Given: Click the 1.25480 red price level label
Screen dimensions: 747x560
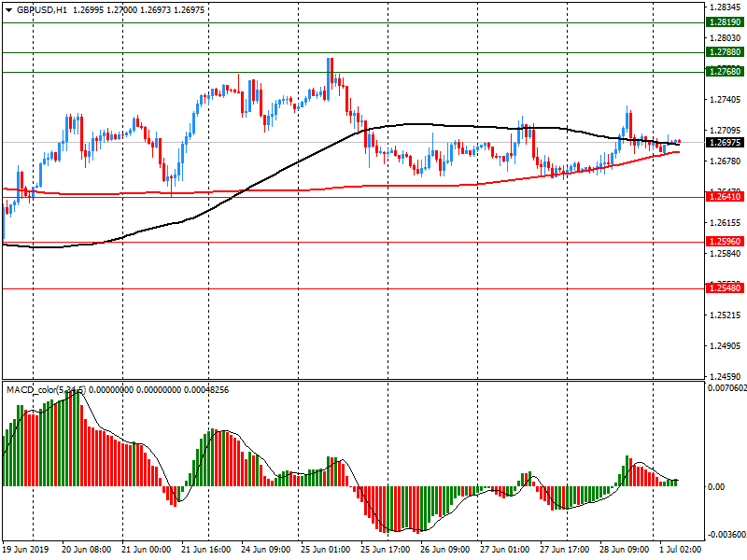Looking at the screenshot, I should point(725,287).
